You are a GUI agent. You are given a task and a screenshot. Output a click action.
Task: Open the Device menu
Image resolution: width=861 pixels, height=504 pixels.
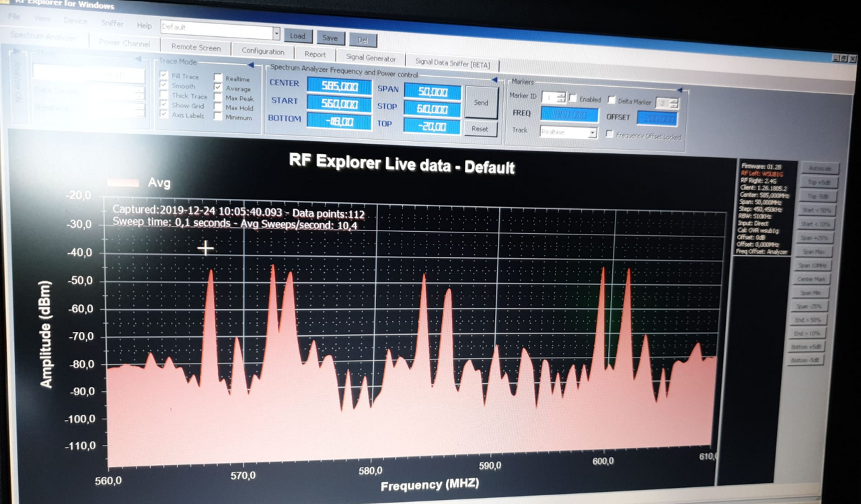[75, 21]
